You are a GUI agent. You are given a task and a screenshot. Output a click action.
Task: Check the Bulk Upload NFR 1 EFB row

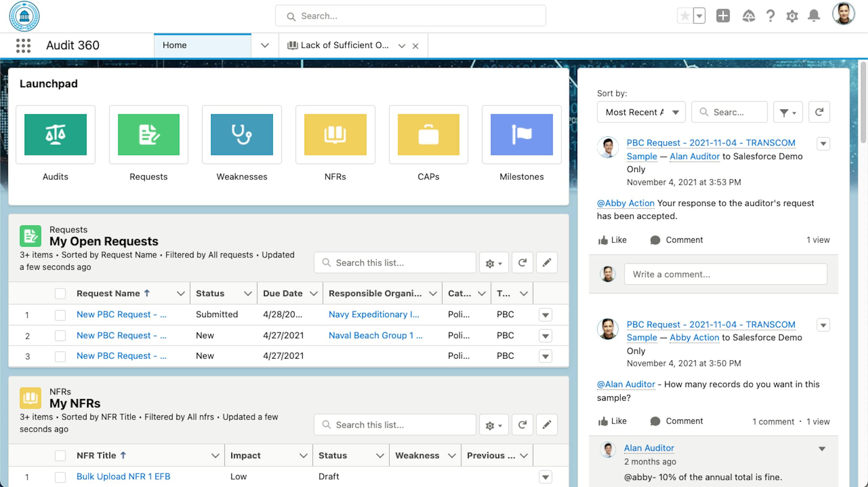tap(60, 477)
